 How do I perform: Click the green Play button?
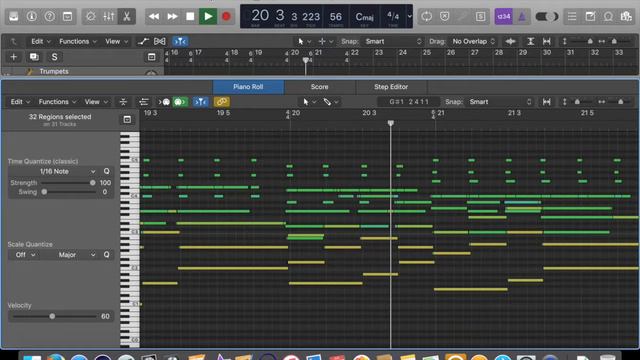[208, 16]
